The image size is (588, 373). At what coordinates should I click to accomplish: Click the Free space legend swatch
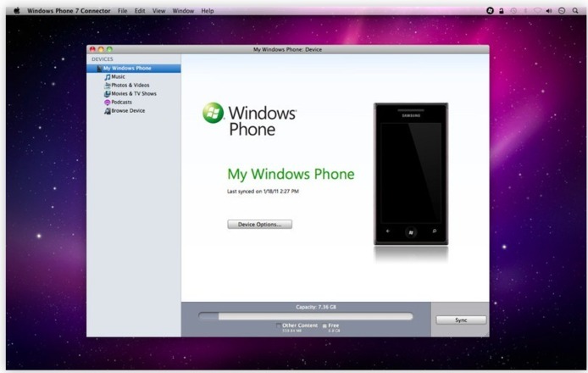325,326
